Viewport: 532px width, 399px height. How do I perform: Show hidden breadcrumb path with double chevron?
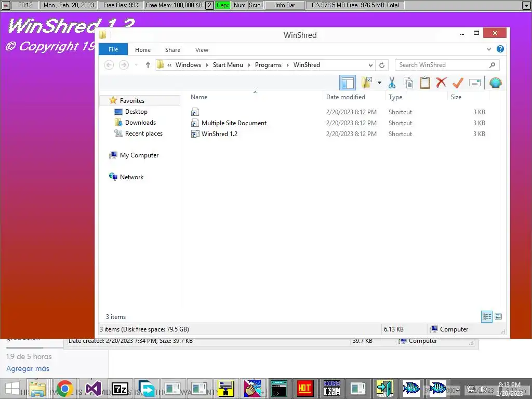tap(169, 65)
